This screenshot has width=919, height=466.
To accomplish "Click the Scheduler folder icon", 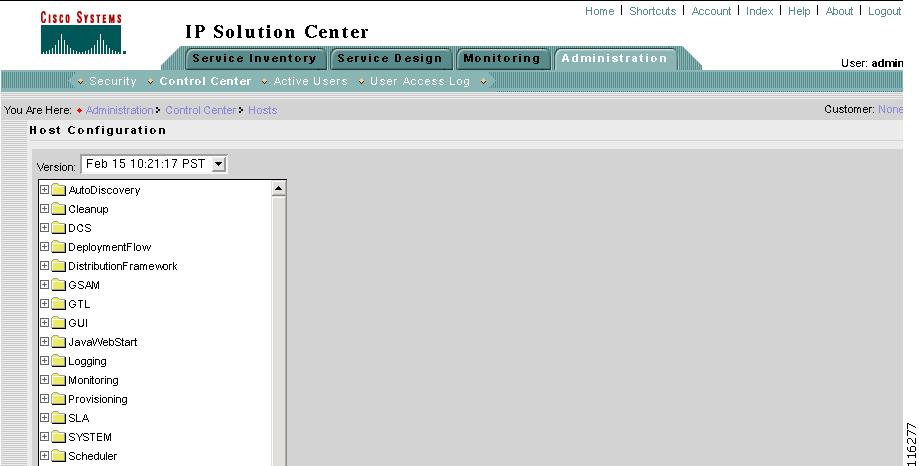I will pos(58,456).
